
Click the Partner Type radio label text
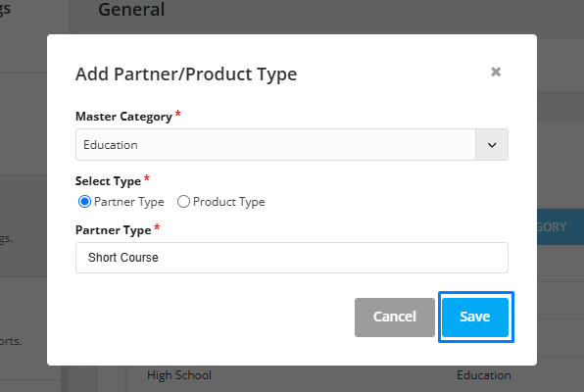tap(129, 202)
